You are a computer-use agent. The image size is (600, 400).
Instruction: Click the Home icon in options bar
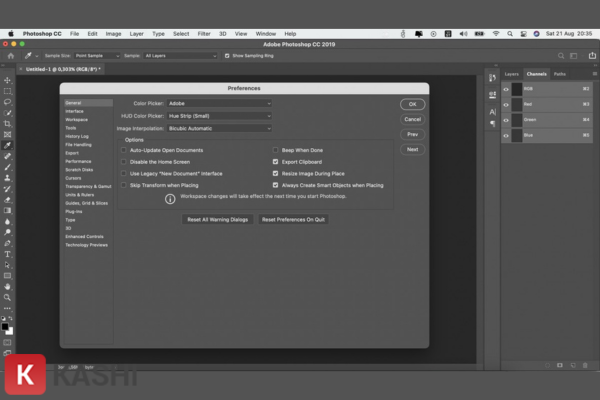coord(11,56)
